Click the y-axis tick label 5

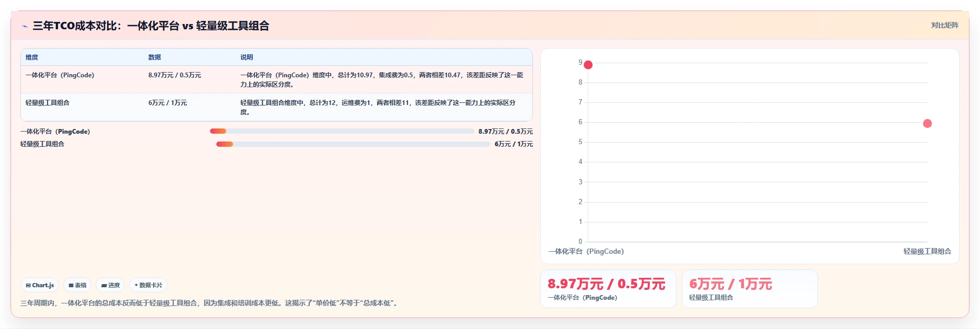coord(580,142)
